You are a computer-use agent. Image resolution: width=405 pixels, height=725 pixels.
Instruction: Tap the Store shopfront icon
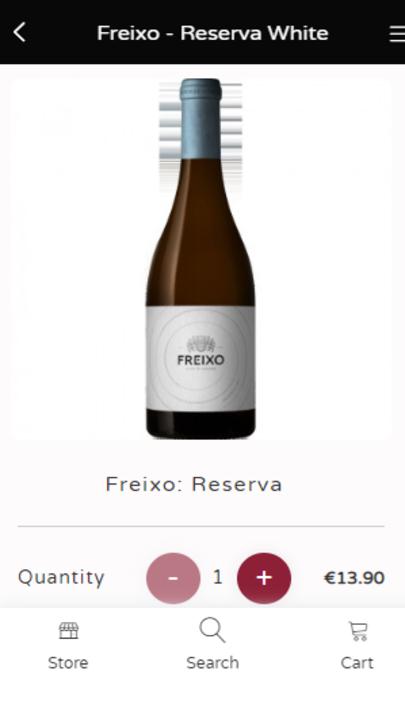(x=69, y=631)
